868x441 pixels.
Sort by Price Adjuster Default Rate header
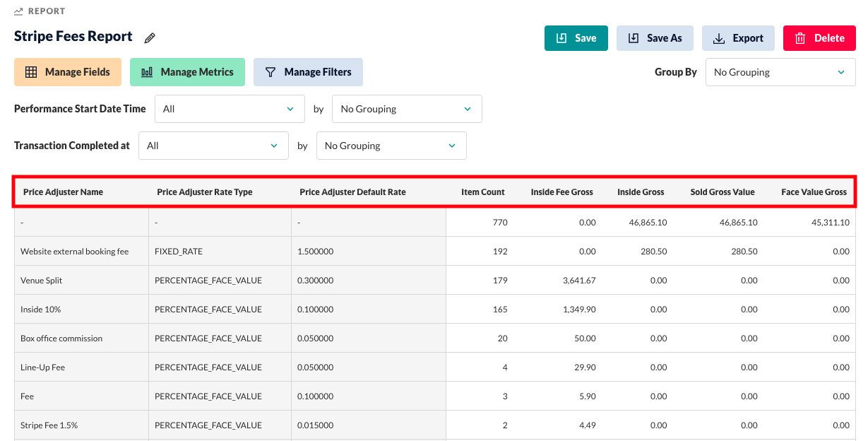tap(352, 192)
